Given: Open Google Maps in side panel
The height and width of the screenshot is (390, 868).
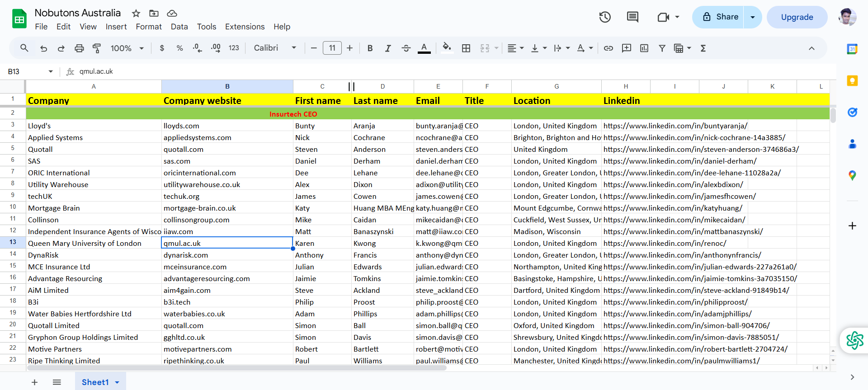Looking at the screenshot, I should [x=852, y=176].
